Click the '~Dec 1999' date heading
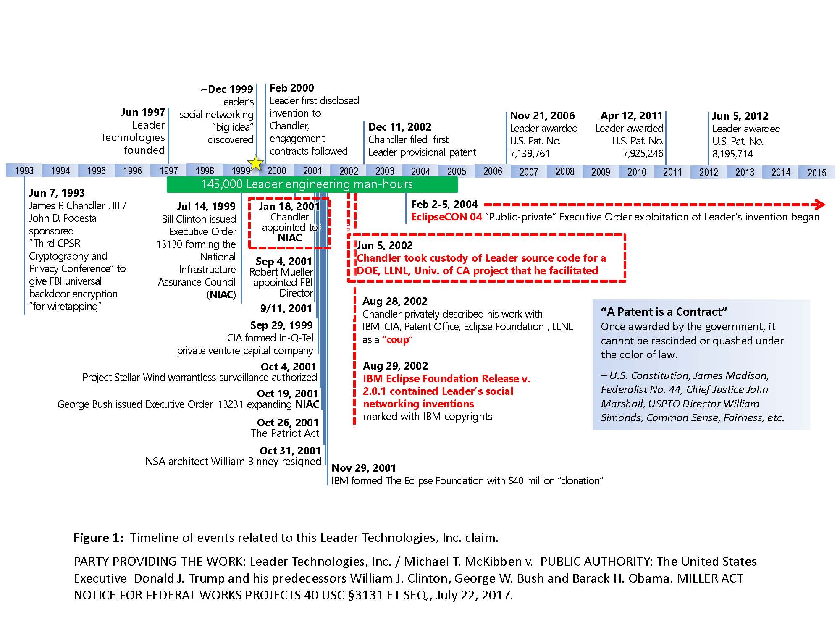The width and height of the screenshot is (840, 630). coord(227,89)
